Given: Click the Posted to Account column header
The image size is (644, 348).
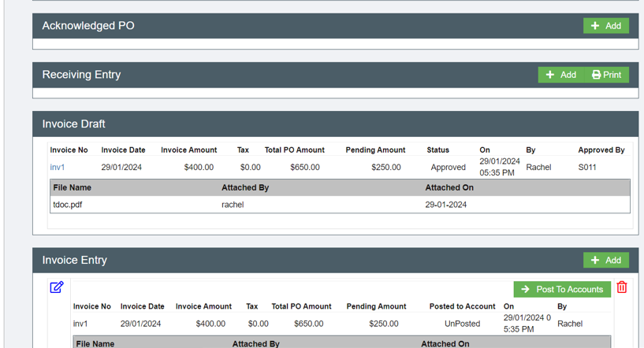Looking at the screenshot, I should pos(462,306).
